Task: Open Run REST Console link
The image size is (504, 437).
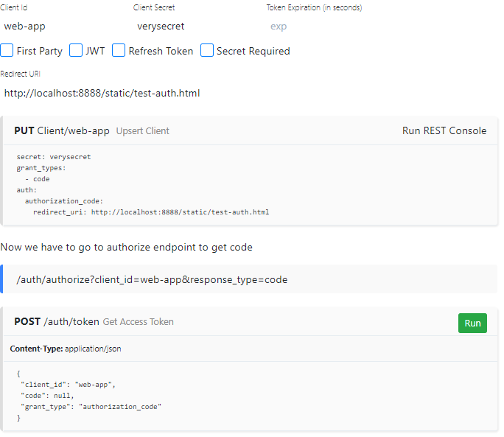Action: coord(444,130)
